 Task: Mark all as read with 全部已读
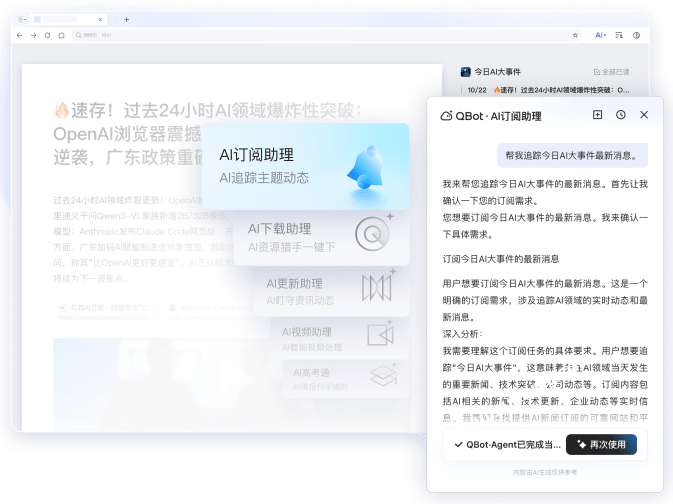pyautogui.click(x=611, y=72)
